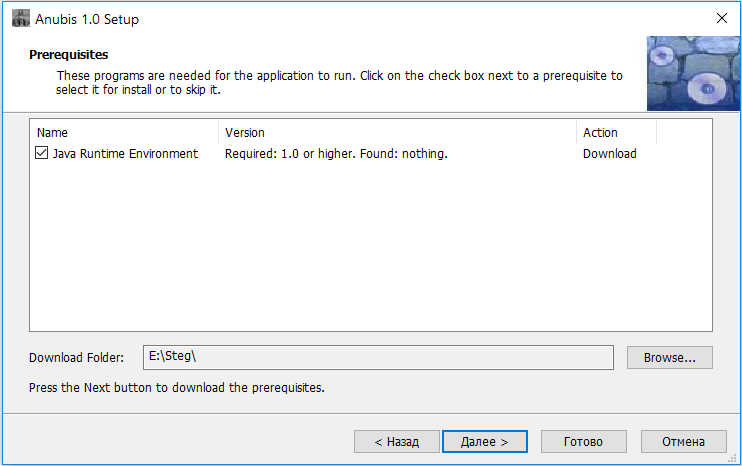Click the Download action cell
742x466 pixels.
610,154
